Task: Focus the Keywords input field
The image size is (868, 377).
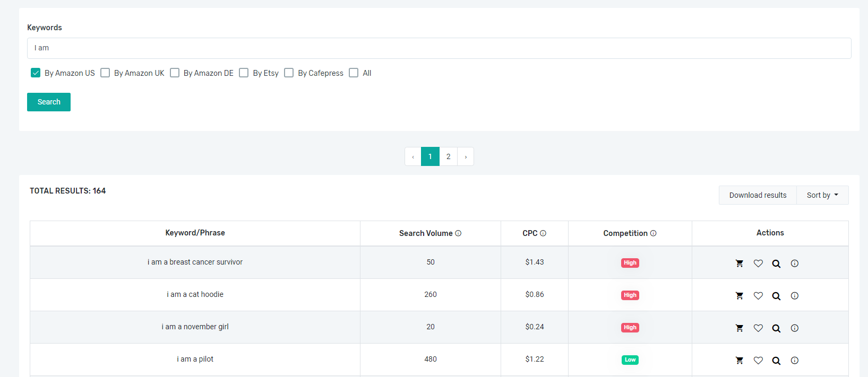Action: pos(439,48)
